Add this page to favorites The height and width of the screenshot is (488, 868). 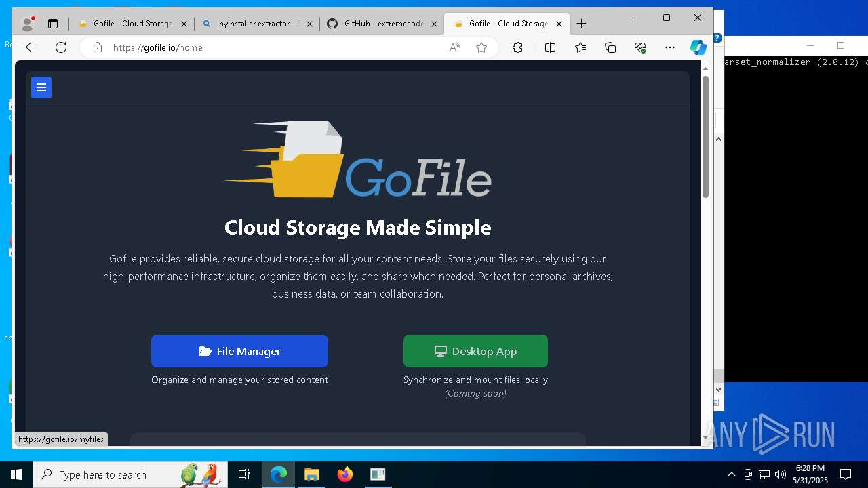481,47
